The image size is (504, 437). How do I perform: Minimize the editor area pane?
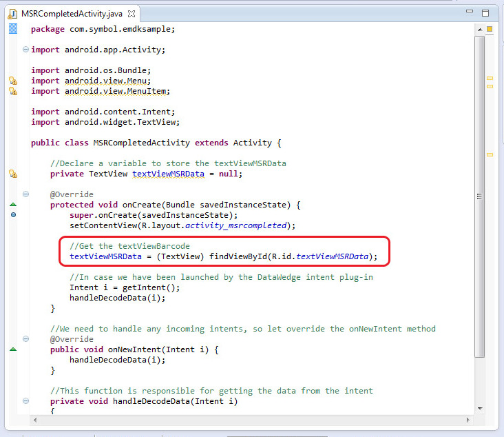tap(470, 12)
